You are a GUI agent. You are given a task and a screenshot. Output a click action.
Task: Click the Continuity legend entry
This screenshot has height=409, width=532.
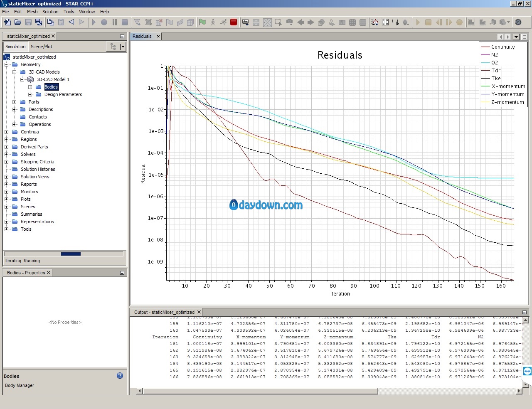pos(503,47)
